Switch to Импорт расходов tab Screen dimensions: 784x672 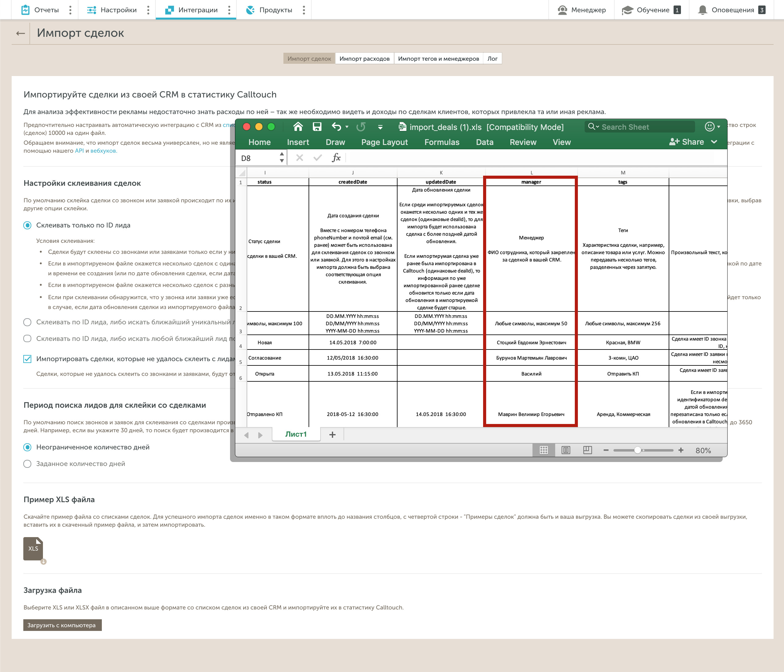tap(364, 59)
